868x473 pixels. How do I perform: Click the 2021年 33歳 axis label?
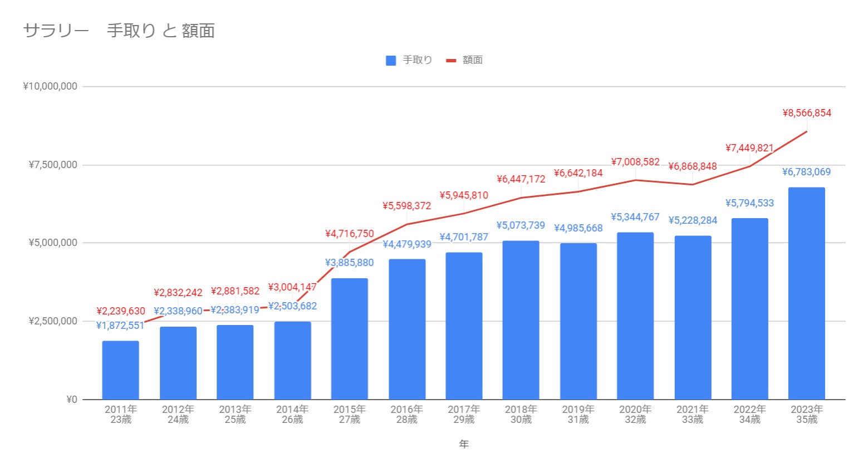pos(693,415)
